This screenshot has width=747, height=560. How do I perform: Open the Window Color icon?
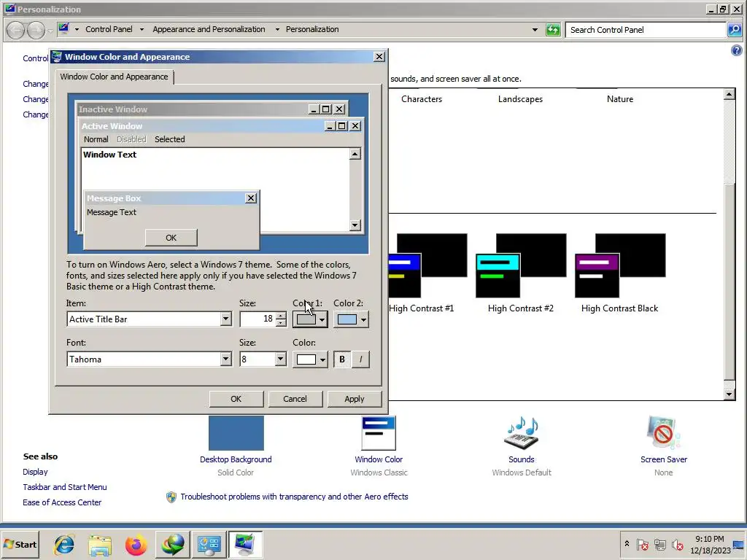(379, 433)
